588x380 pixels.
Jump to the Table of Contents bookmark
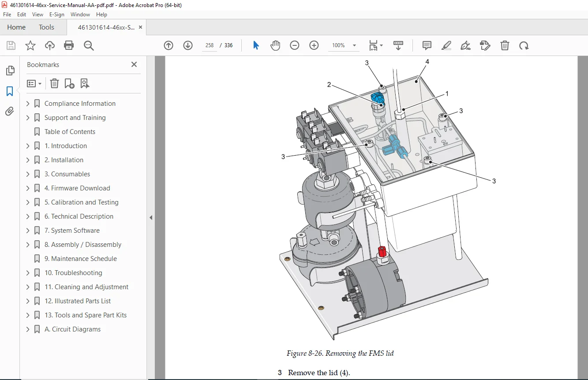point(70,132)
